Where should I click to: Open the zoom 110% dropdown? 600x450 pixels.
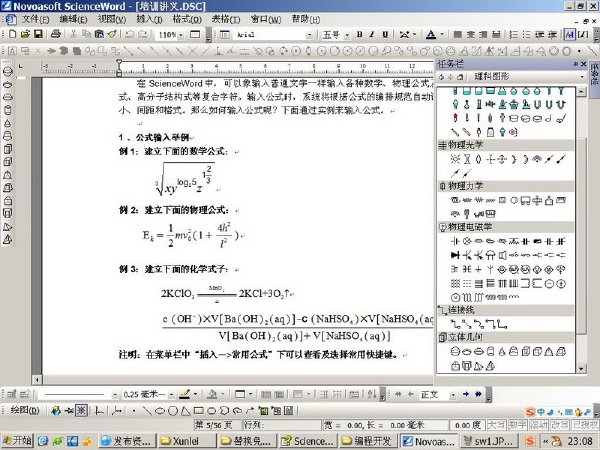point(181,35)
